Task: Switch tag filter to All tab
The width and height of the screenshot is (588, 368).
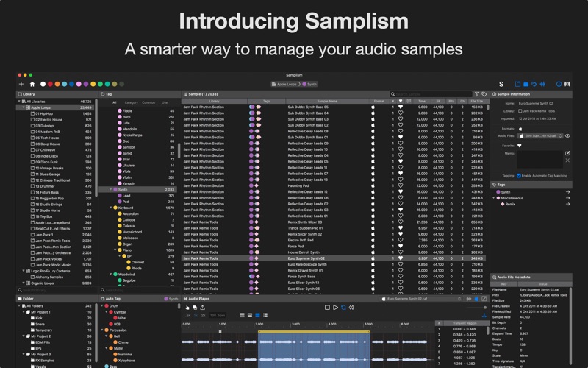Action: [115, 102]
